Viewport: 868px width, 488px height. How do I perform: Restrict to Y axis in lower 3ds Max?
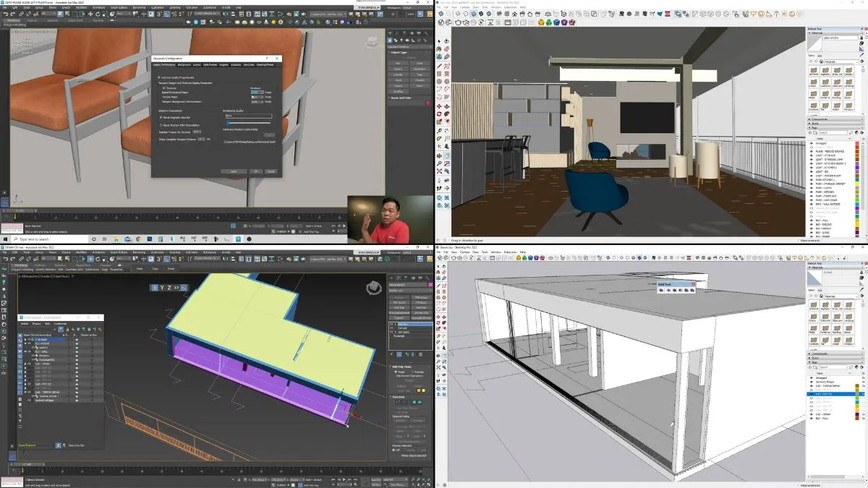[163, 288]
